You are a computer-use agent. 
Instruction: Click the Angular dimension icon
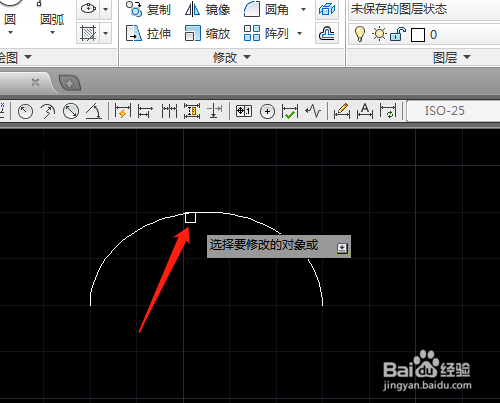pos(94,111)
